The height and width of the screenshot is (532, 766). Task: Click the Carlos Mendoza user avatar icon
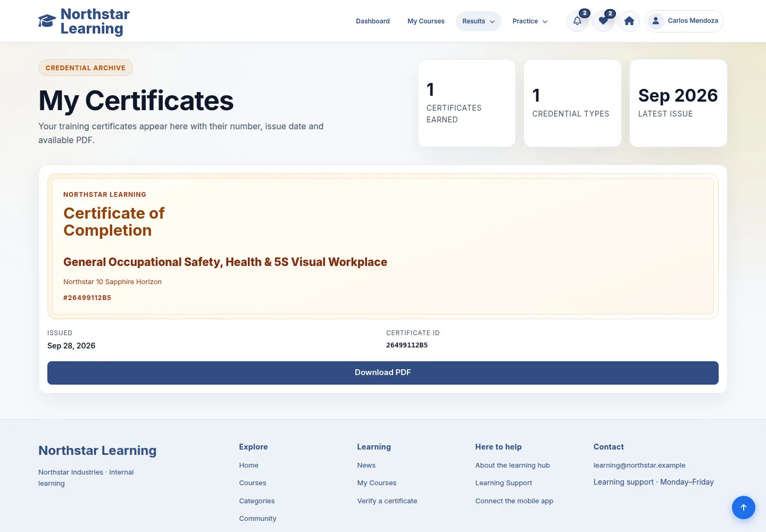pyautogui.click(x=656, y=21)
